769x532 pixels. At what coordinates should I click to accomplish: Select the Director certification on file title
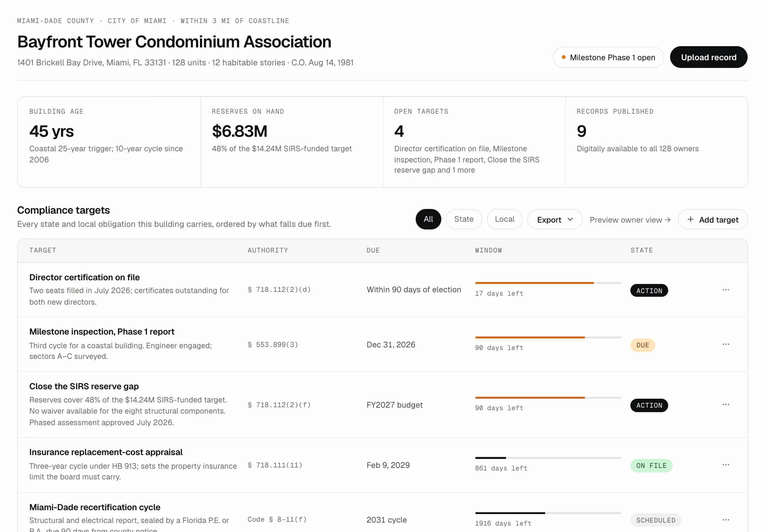[85, 277]
